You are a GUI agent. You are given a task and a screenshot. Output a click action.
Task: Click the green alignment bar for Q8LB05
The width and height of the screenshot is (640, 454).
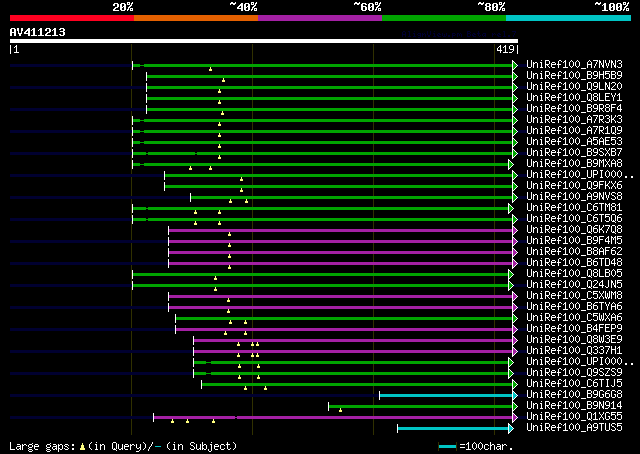(x=320, y=274)
